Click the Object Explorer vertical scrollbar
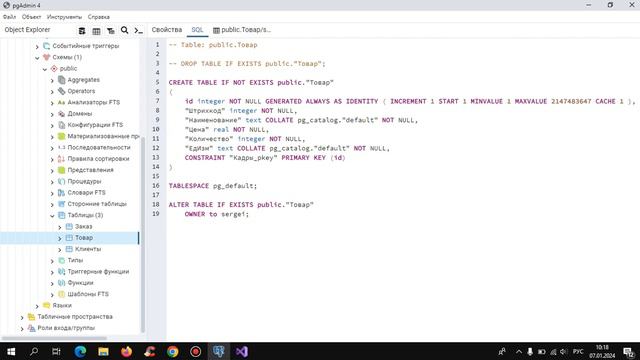Screen dimensions: 640x360 (142, 235)
